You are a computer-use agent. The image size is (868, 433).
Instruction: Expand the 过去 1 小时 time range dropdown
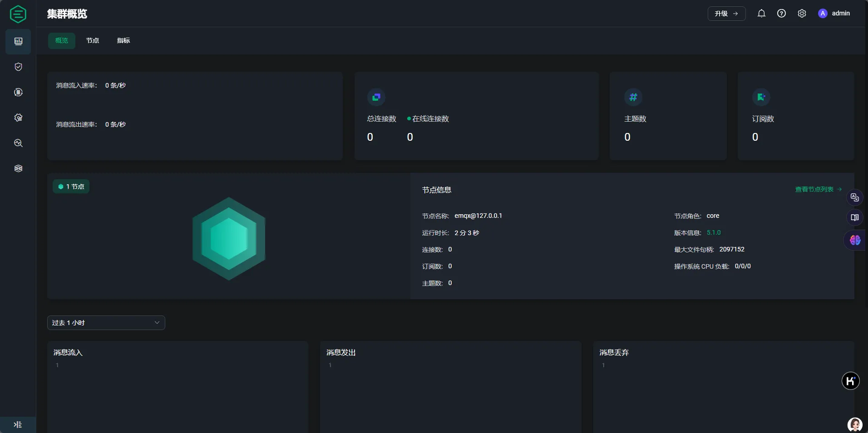106,323
